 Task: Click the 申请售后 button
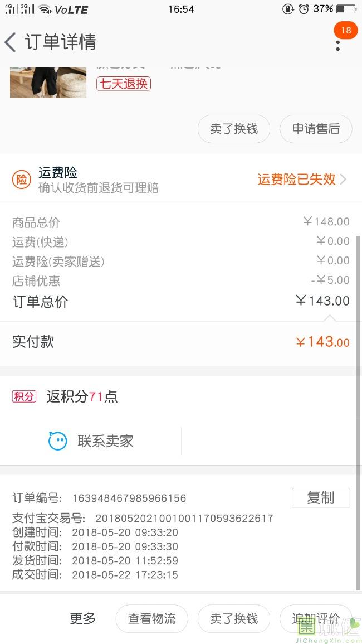point(316,129)
